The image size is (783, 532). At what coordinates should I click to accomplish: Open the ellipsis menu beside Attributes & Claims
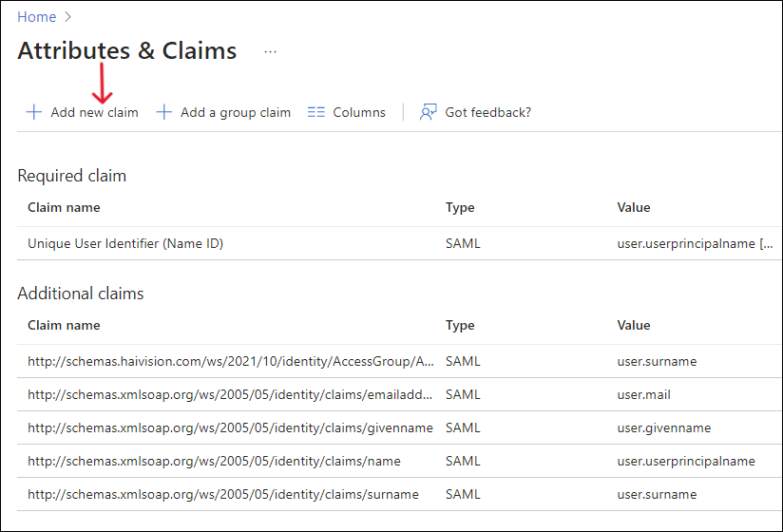coord(271,51)
